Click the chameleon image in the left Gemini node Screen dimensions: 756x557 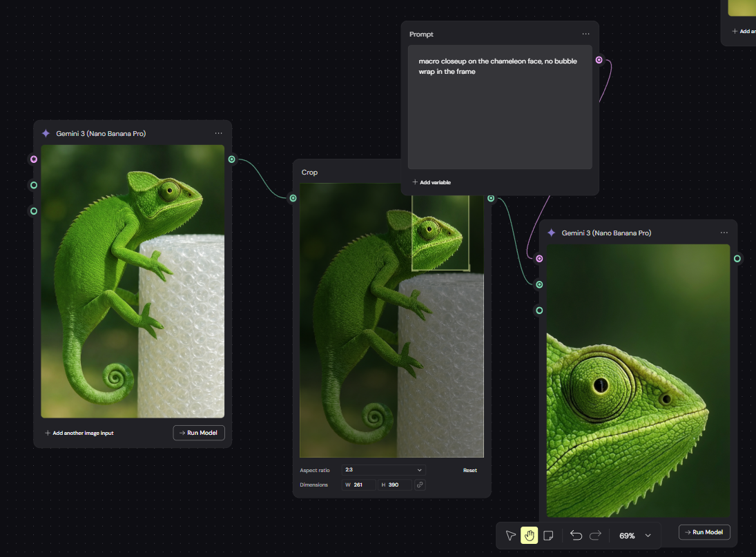pos(133,282)
